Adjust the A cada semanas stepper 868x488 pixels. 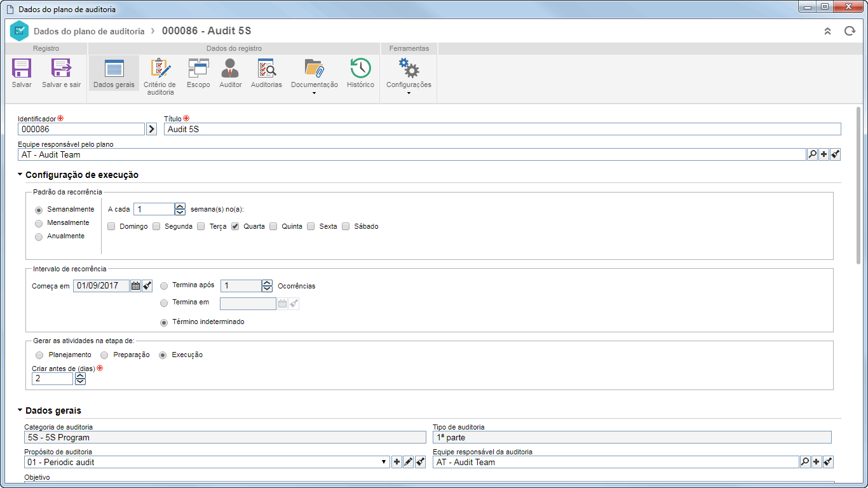(x=180, y=209)
